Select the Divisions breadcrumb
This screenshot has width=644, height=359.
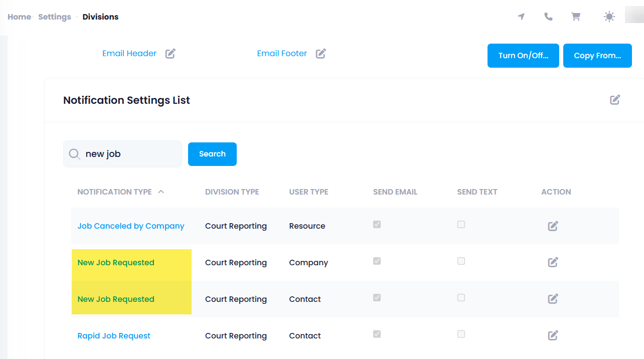pos(100,17)
